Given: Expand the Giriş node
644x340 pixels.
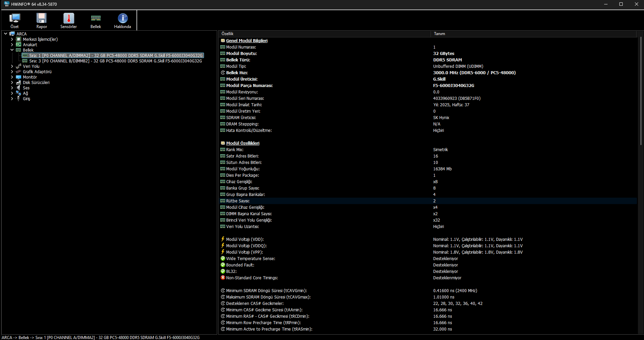Looking at the screenshot, I should 12,98.
